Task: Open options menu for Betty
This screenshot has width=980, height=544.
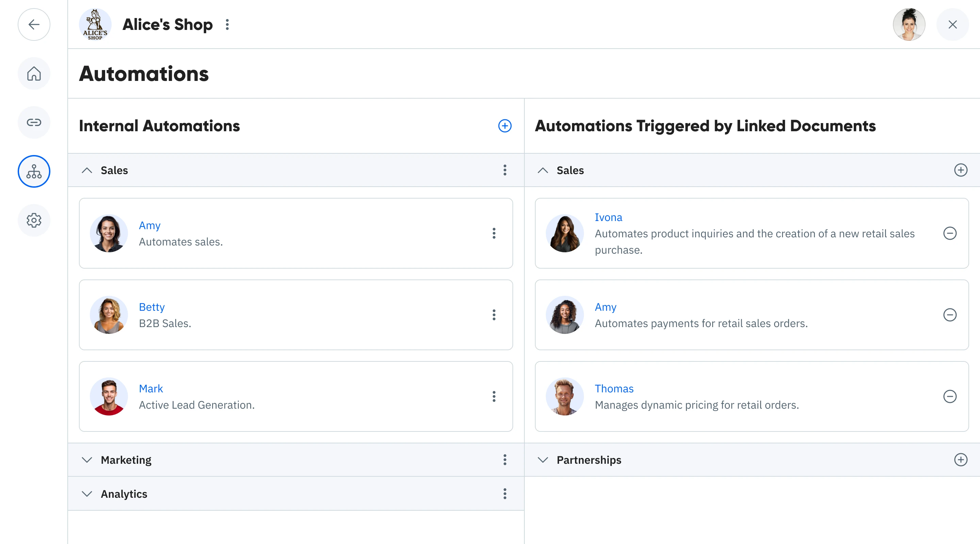Action: 494,315
